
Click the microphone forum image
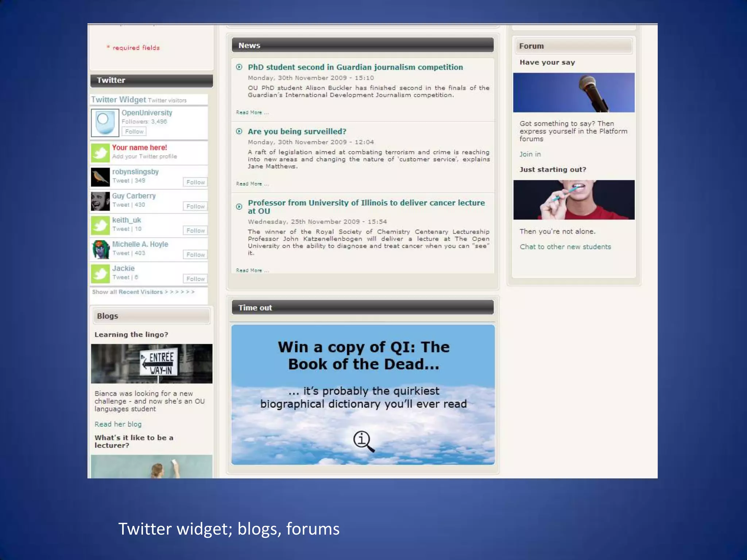(574, 93)
